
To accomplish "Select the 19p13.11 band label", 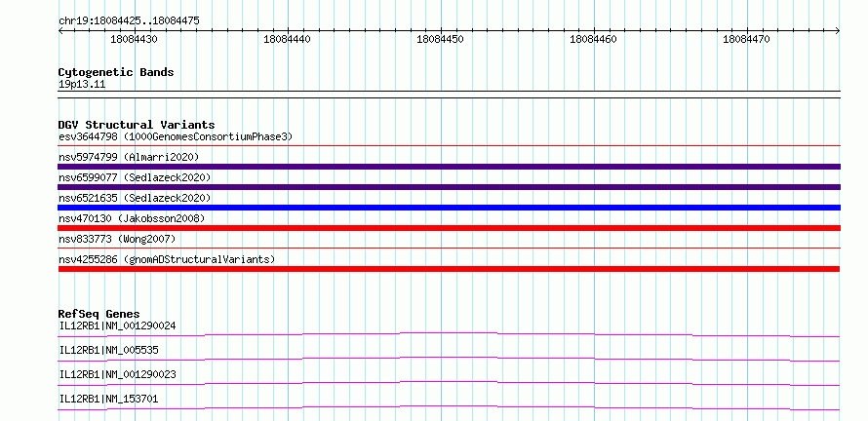I will (x=82, y=85).
